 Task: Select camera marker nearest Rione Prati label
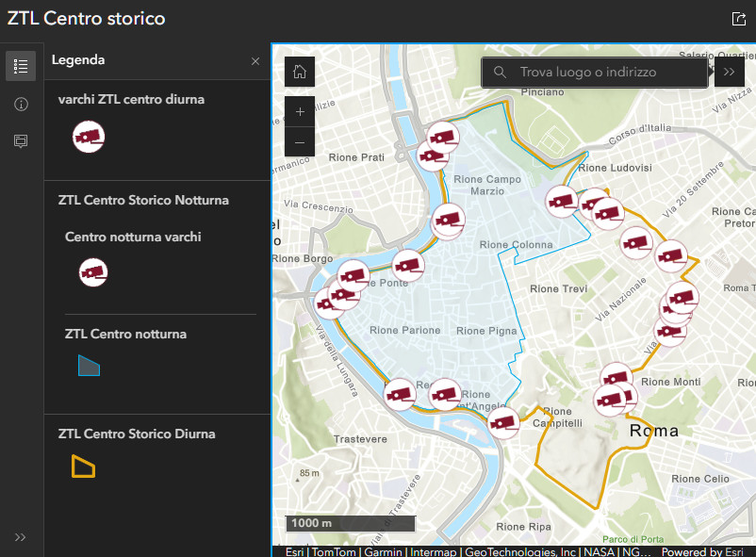(x=433, y=156)
